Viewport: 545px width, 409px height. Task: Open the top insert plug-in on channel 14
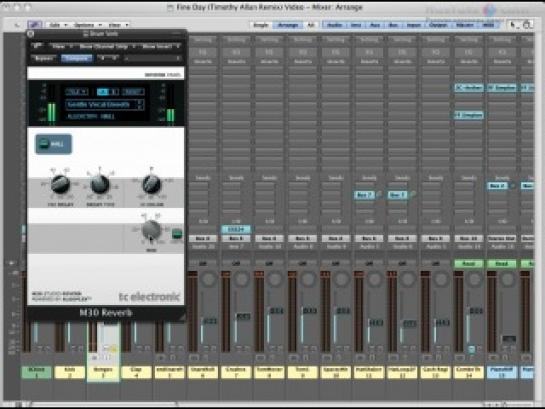[469, 88]
